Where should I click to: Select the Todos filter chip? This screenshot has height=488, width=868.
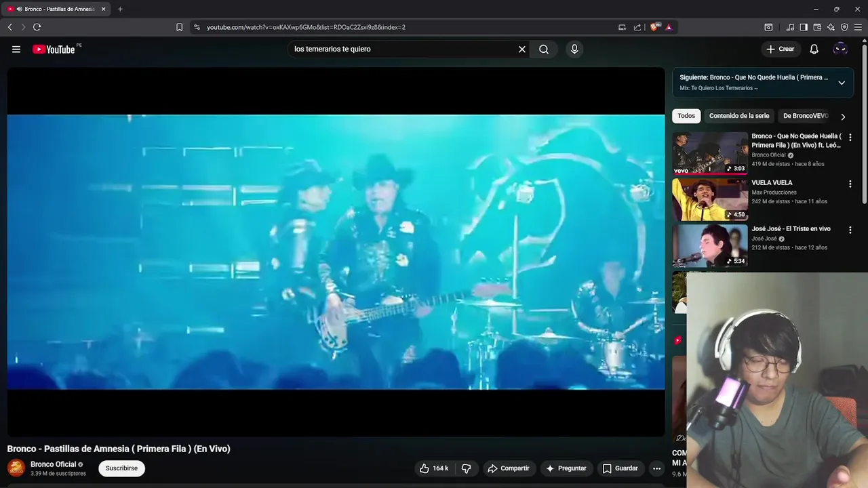click(686, 116)
